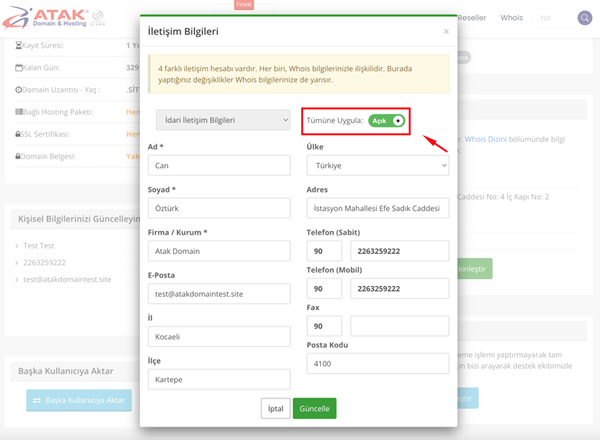Viewport: 600px width, 440px height.
Task: Click the Ad name field
Action: point(219,166)
